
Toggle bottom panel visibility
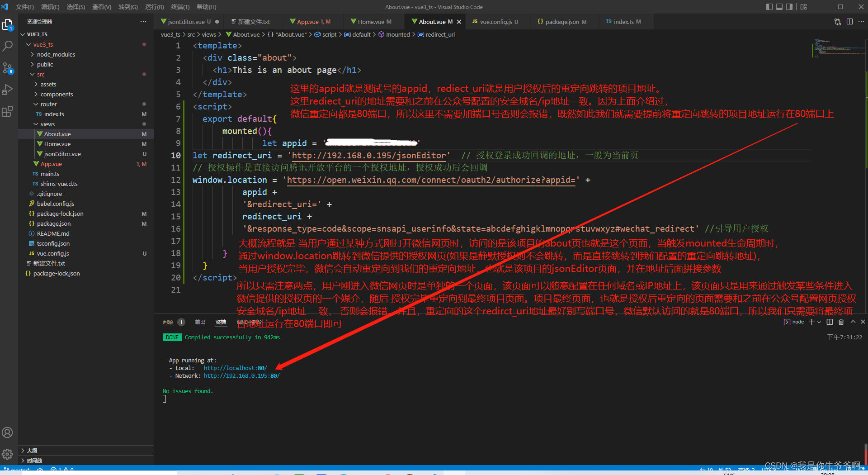pyautogui.click(x=779, y=7)
